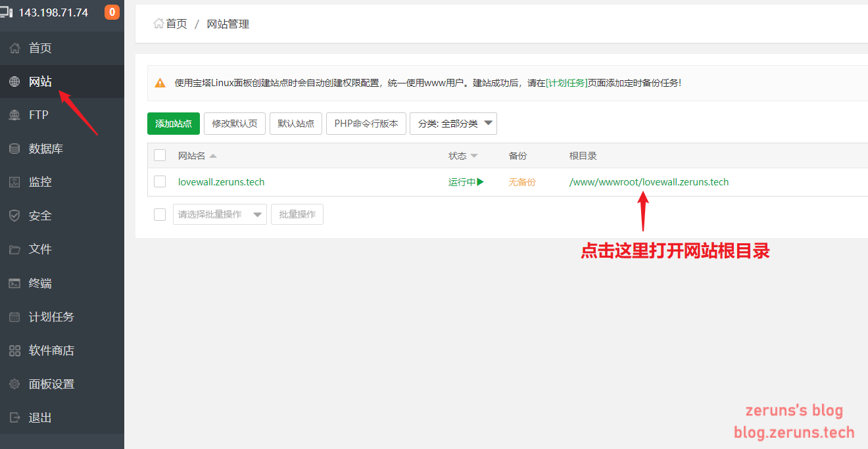Click 首页 in the breadcrumb
Screen dimensions: 868x449
176,24
